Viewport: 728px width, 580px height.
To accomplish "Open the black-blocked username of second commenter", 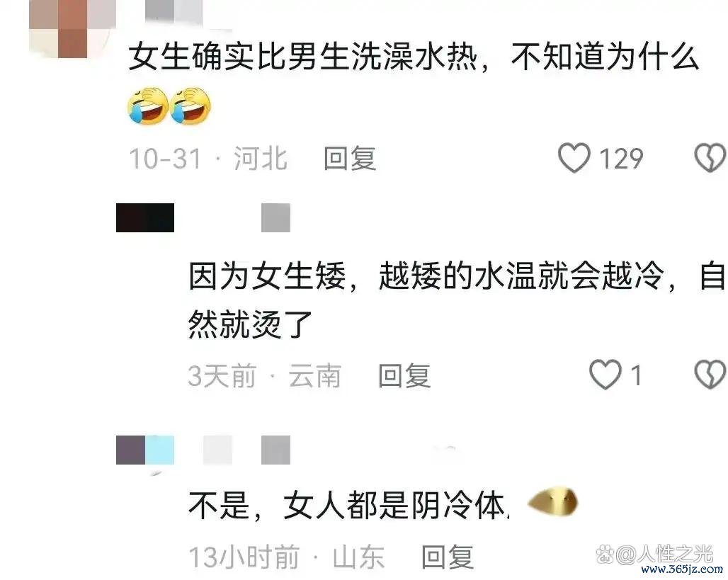I will (x=145, y=217).
